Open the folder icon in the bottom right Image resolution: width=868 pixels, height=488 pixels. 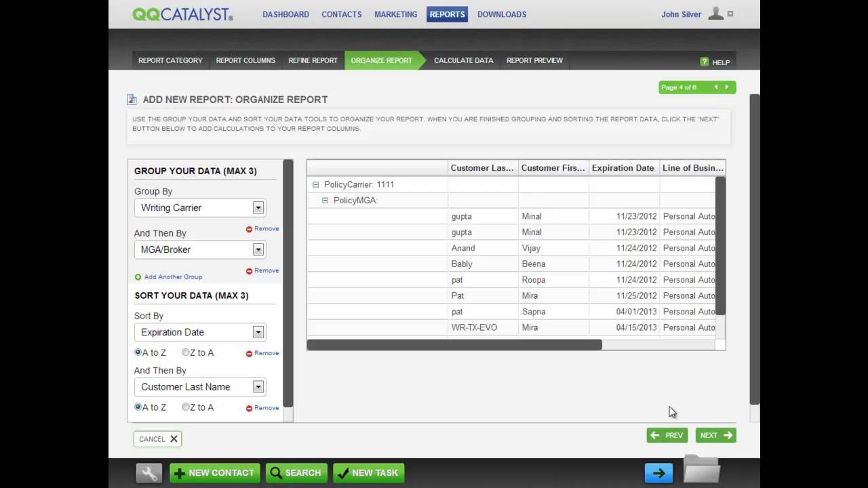coord(701,470)
